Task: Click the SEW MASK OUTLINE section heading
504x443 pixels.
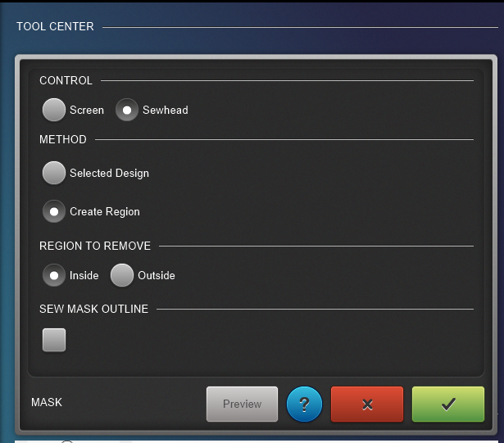Action: pyautogui.click(x=94, y=309)
